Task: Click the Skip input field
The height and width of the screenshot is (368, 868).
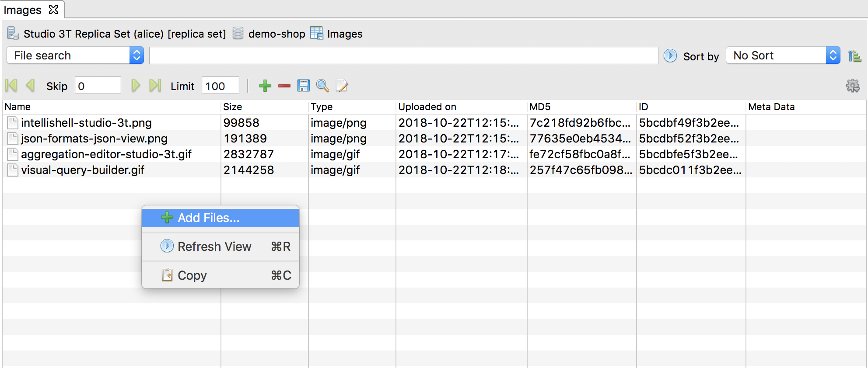Action: (98, 86)
